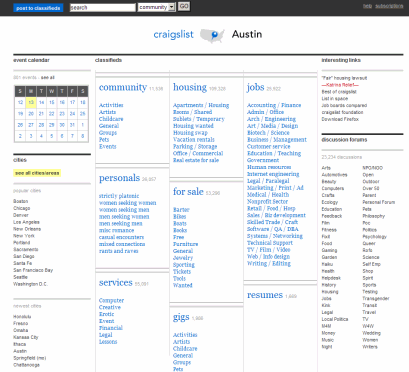Open the personals section heading

[x=119, y=178]
